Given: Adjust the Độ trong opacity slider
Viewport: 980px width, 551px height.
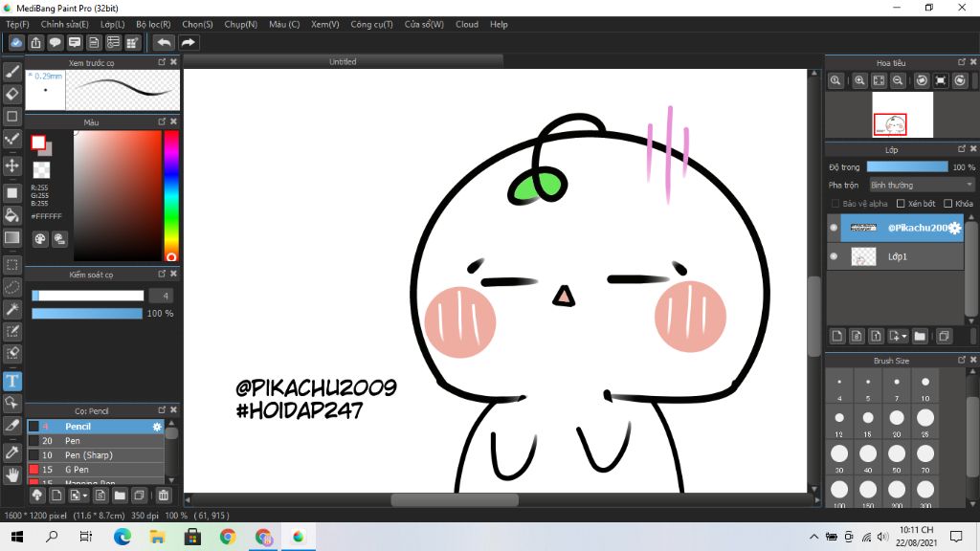Looking at the screenshot, I should click(x=907, y=166).
